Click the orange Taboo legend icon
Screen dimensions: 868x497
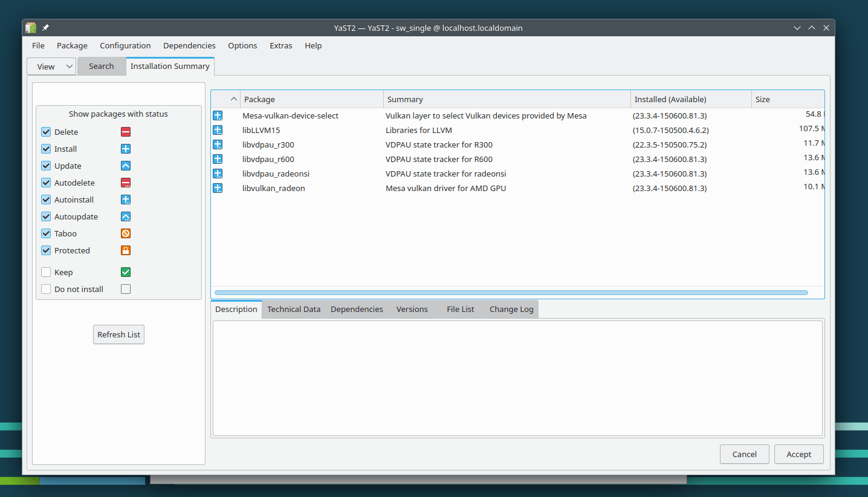(126, 233)
